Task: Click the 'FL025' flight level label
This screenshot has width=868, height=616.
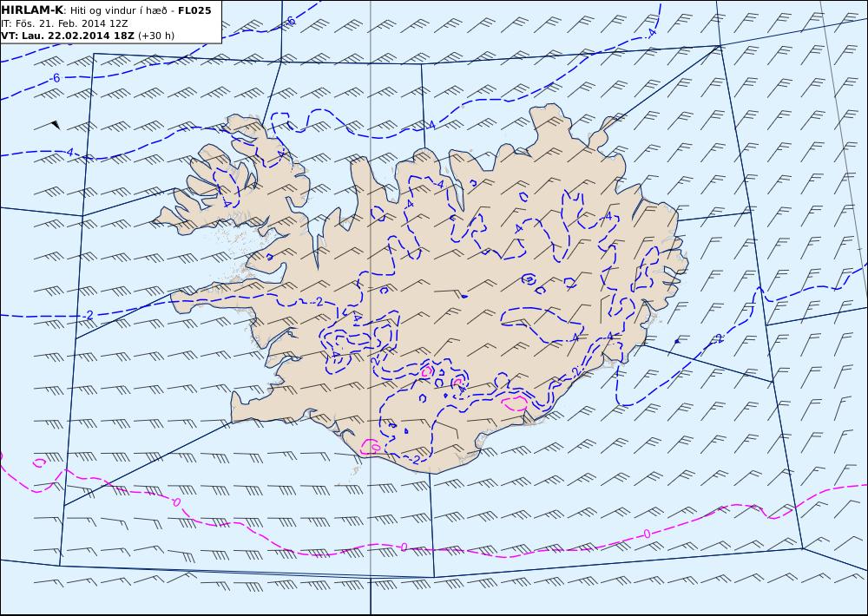Action: click(194, 10)
